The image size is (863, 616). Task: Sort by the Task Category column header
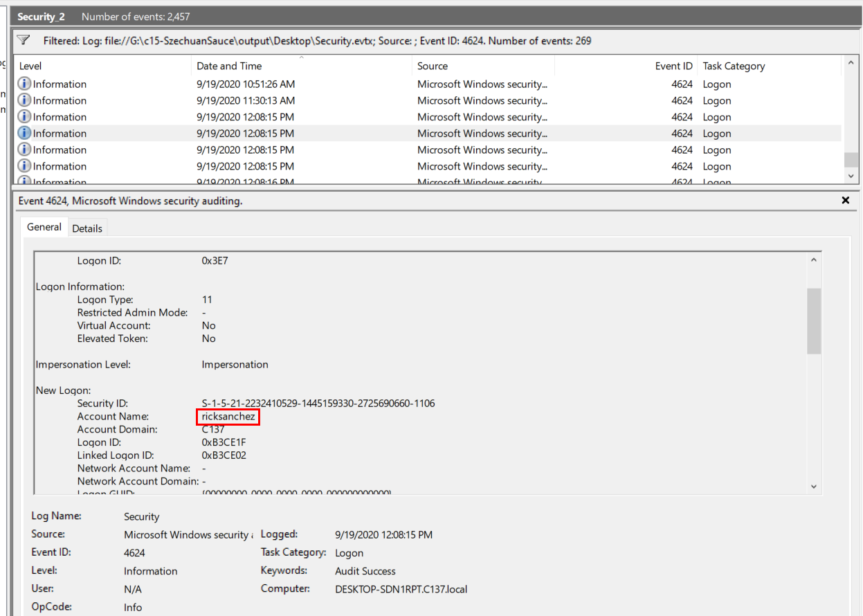coord(734,66)
